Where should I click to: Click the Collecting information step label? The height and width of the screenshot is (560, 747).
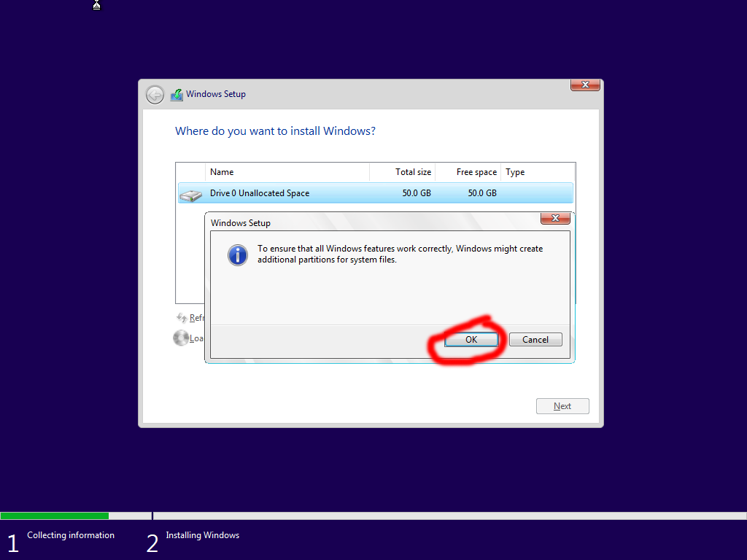coord(71,535)
